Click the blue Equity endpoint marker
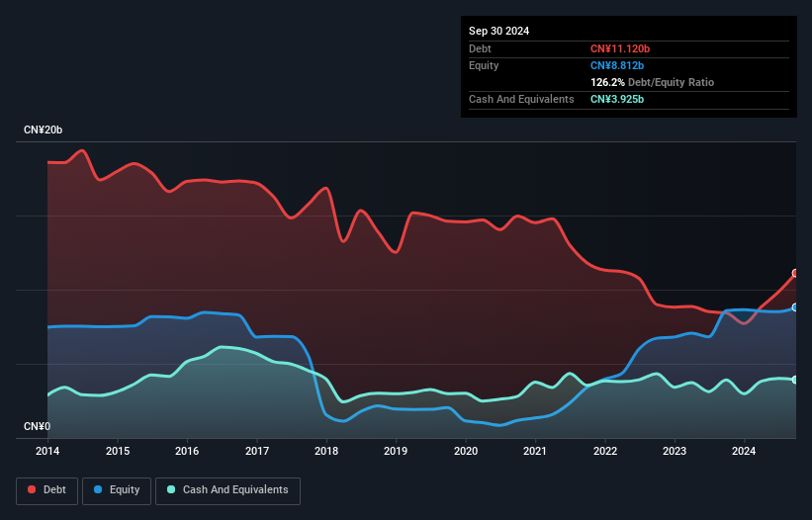Viewport: 812px width, 520px height. 795,307
